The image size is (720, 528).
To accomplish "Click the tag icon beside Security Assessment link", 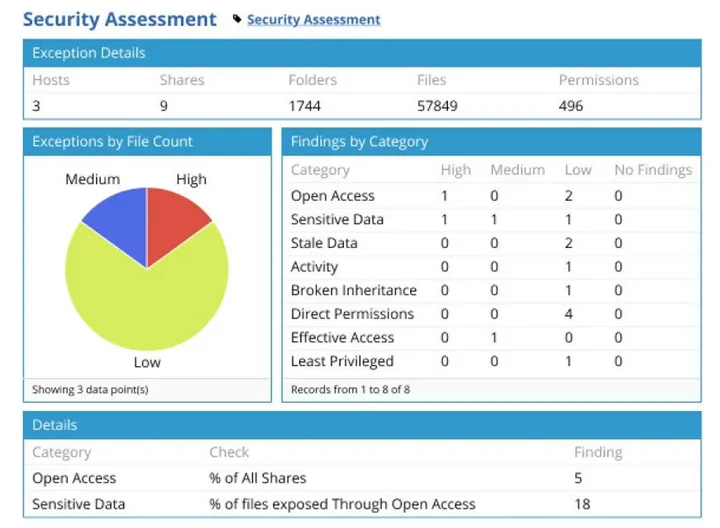I will pos(237,19).
